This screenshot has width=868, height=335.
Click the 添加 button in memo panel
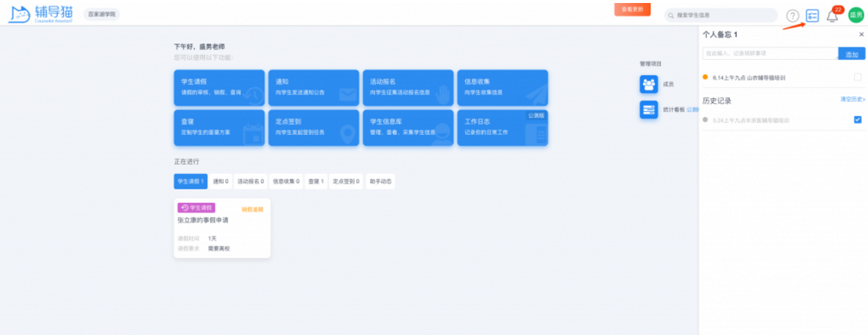[851, 54]
